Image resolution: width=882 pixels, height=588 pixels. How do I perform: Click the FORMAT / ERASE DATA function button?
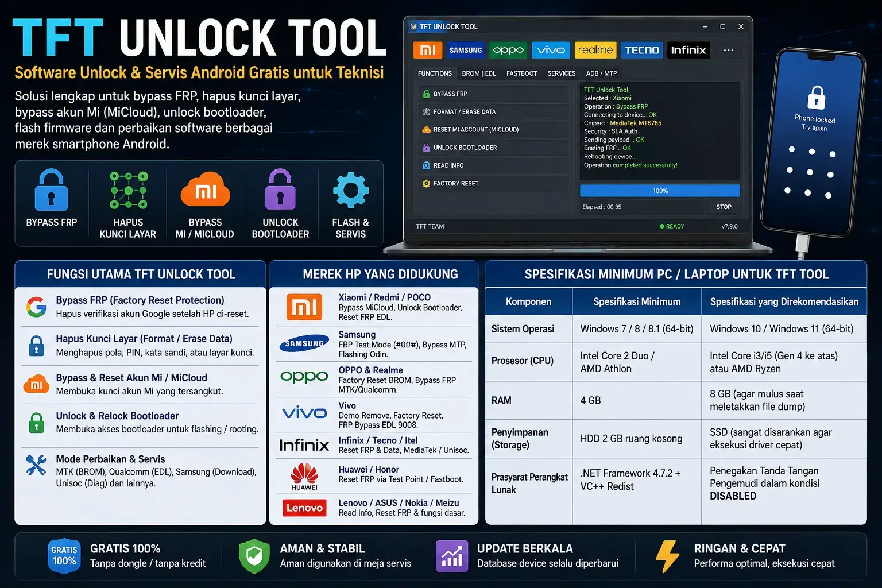[x=494, y=112]
